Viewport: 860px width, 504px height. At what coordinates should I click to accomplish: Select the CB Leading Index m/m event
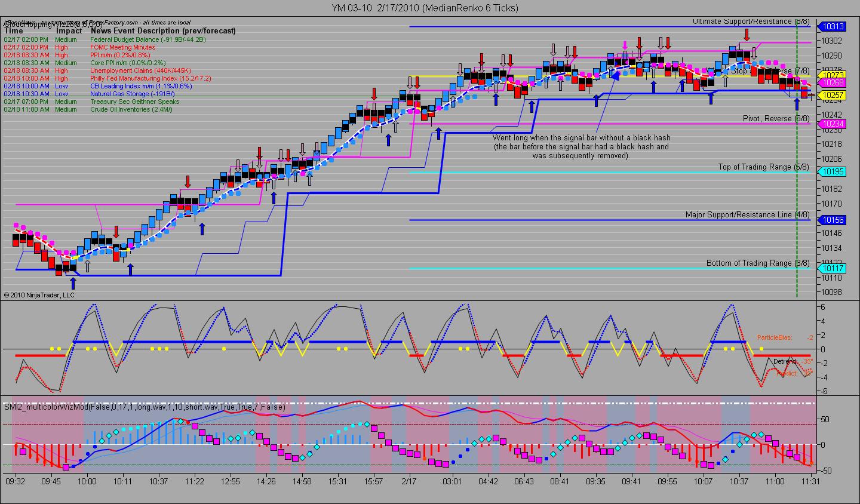[141, 86]
